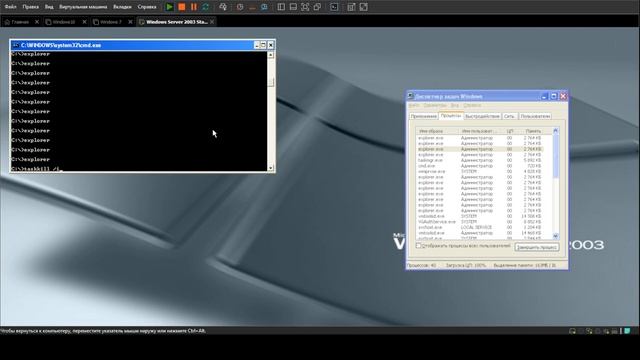Screen dimensions: 640x360
Task: Minimize the Task Manager window
Action: point(544,96)
